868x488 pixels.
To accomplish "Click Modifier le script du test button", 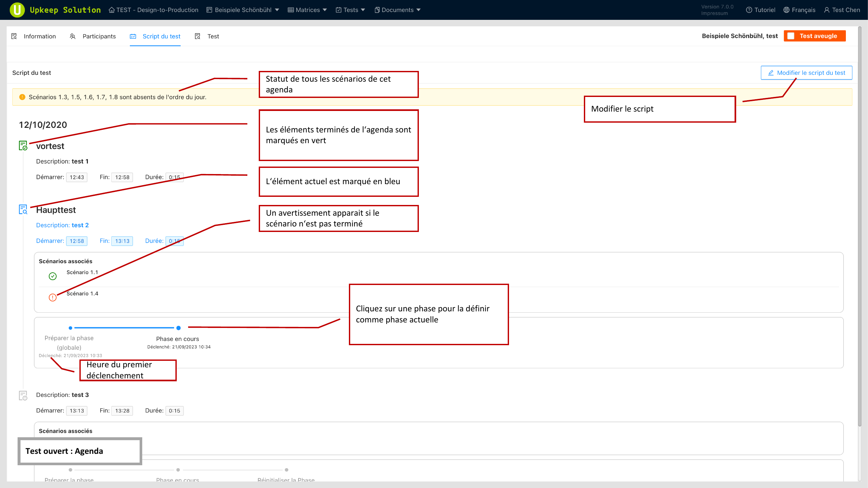I will coord(806,73).
